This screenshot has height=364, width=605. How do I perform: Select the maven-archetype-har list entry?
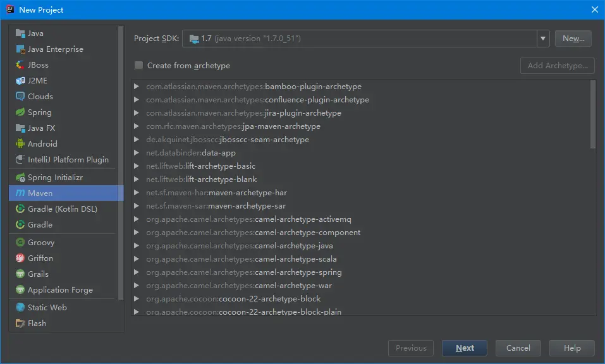247,193
